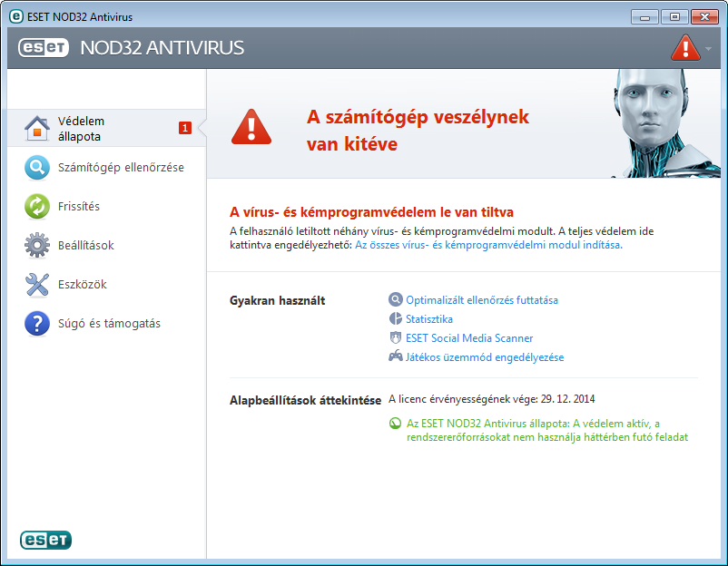Click the Social Media Scanner shield icon
Viewport: 728px width, 566px height.
point(395,337)
